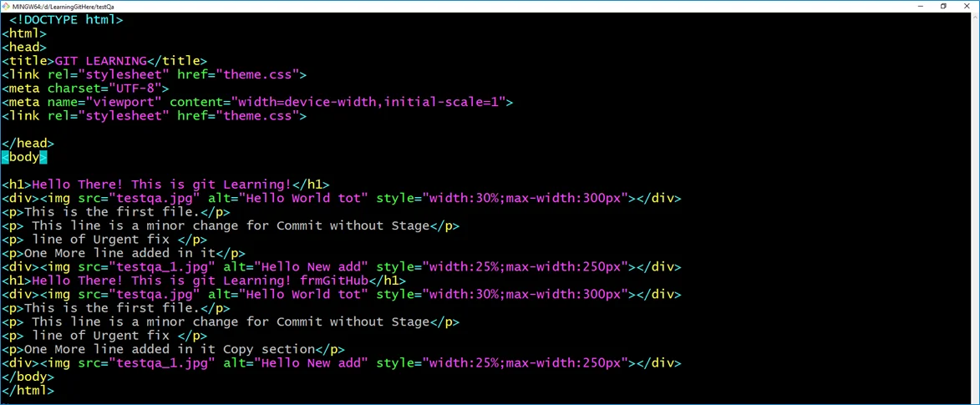Viewport: 980px width, 405px height.
Task: Click the h1 line containing frmGitHub
Action: coord(203,281)
